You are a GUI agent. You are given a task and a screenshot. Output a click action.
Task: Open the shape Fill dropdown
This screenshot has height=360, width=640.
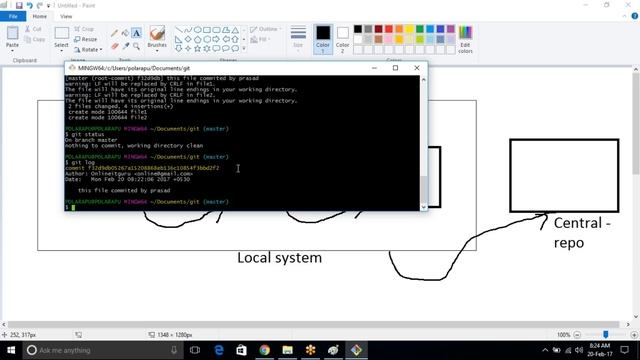click(x=260, y=39)
